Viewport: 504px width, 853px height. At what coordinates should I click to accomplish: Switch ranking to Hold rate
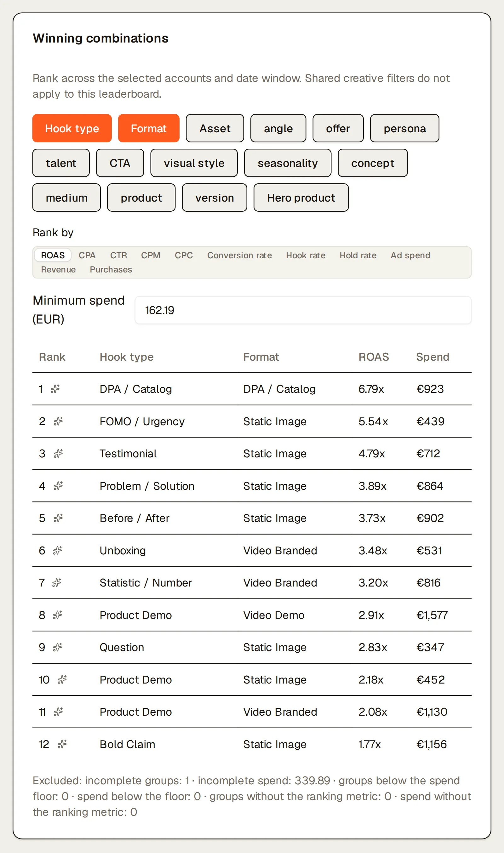[358, 255]
